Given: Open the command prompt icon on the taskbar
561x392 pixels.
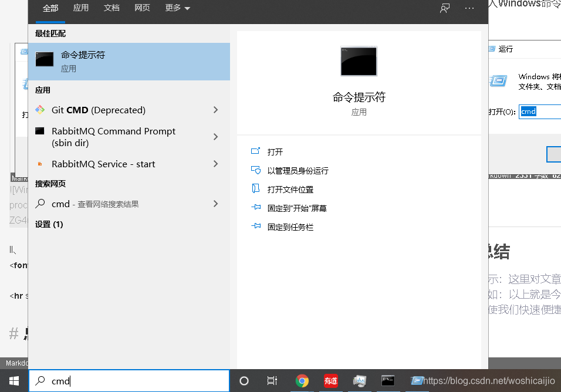Looking at the screenshot, I should point(387,381).
